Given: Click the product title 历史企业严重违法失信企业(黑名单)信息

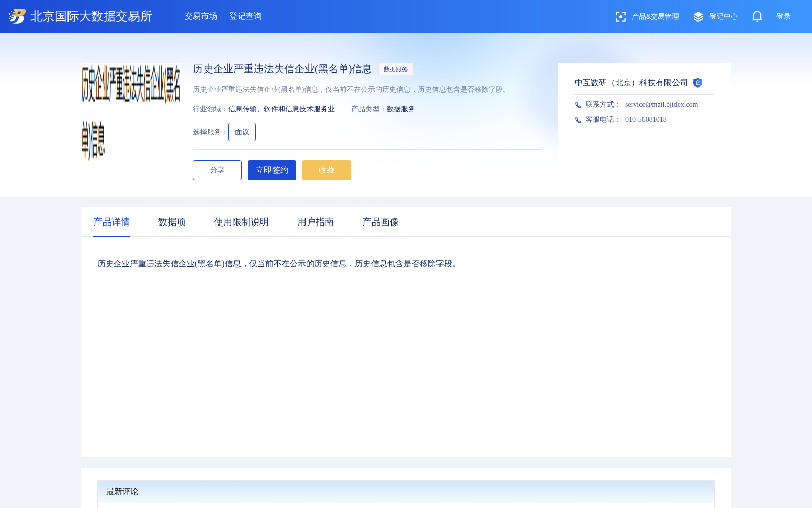Looking at the screenshot, I should click(x=282, y=69).
